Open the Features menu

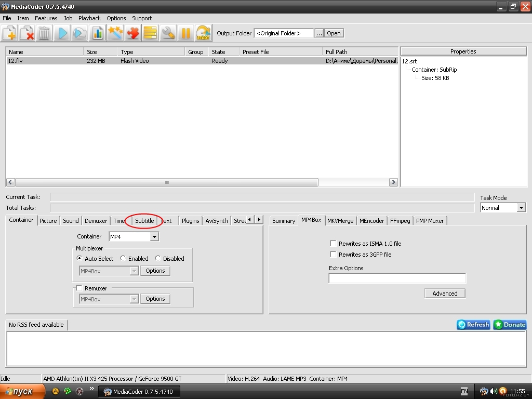click(x=46, y=18)
